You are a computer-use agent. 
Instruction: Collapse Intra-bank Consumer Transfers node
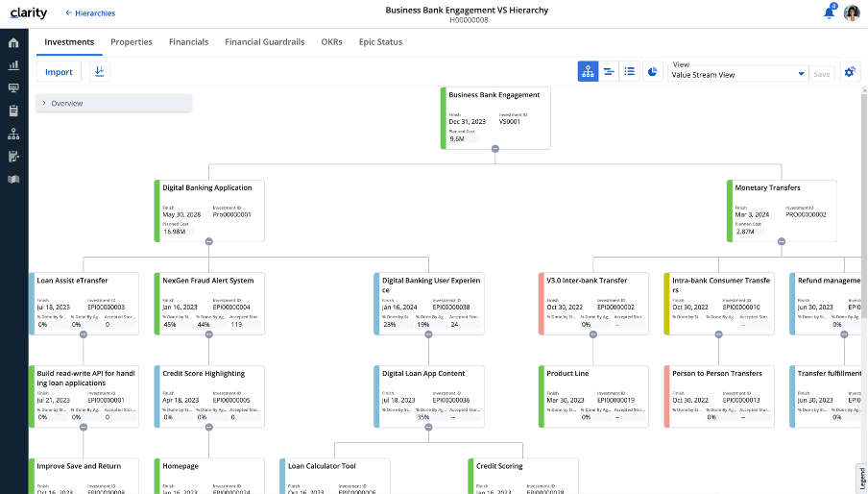point(718,334)
